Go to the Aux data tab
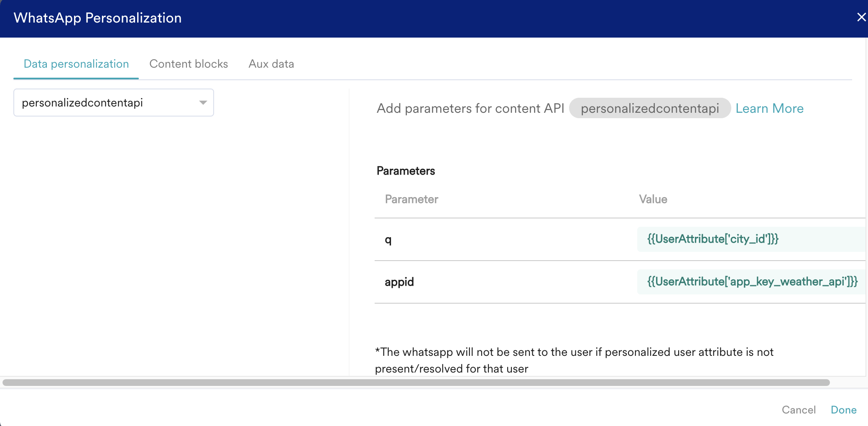The image size is (868, 426). [271, 64]
